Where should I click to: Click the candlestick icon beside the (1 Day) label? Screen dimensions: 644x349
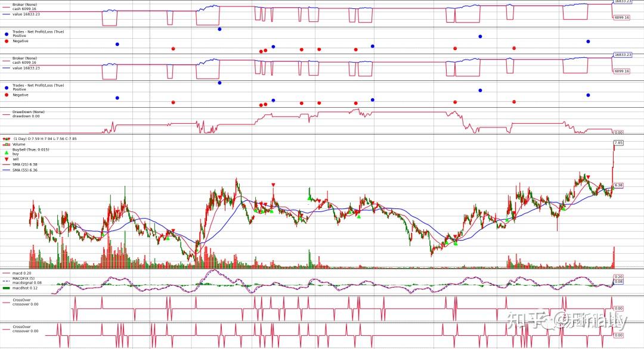point(5,139)
